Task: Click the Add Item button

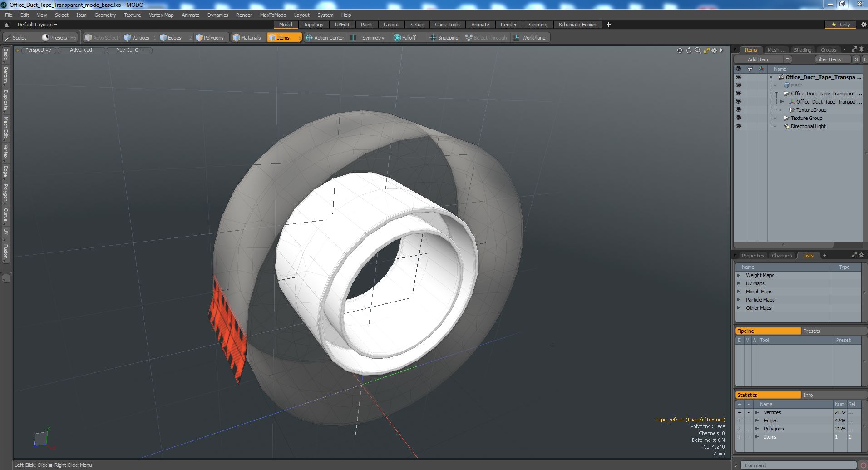Action: coord(758,59)
